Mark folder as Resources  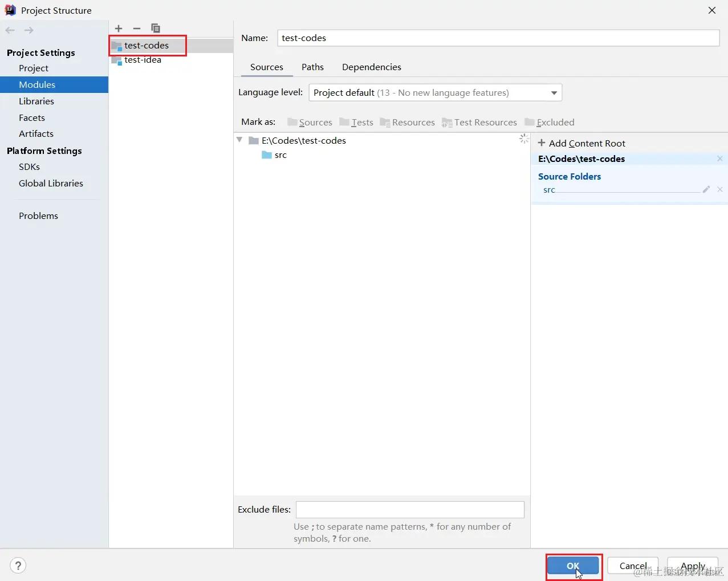coord(407,122)
